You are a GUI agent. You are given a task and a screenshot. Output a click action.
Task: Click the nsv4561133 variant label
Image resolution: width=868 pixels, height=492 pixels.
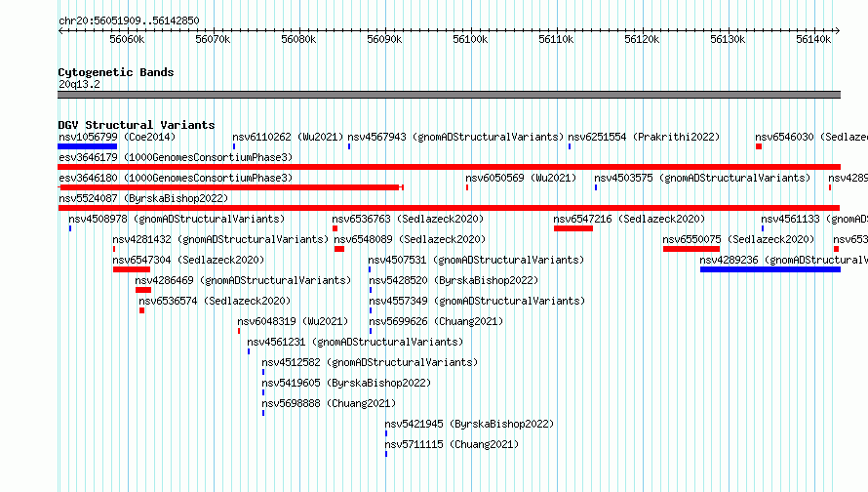tap(814, 219)
